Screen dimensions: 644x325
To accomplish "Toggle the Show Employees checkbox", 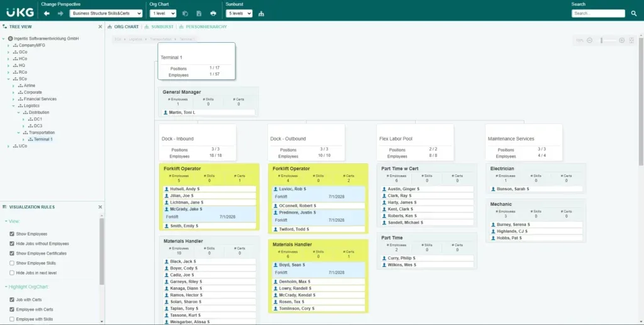I will coord(12,234).
